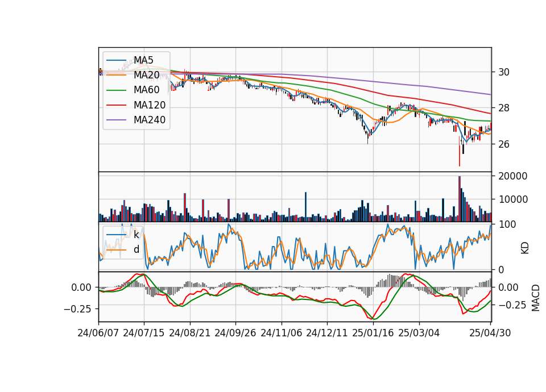The image size is (546, 392).
Task: Click the left-side MACD tick −0.25
Action: pos(77,309)
